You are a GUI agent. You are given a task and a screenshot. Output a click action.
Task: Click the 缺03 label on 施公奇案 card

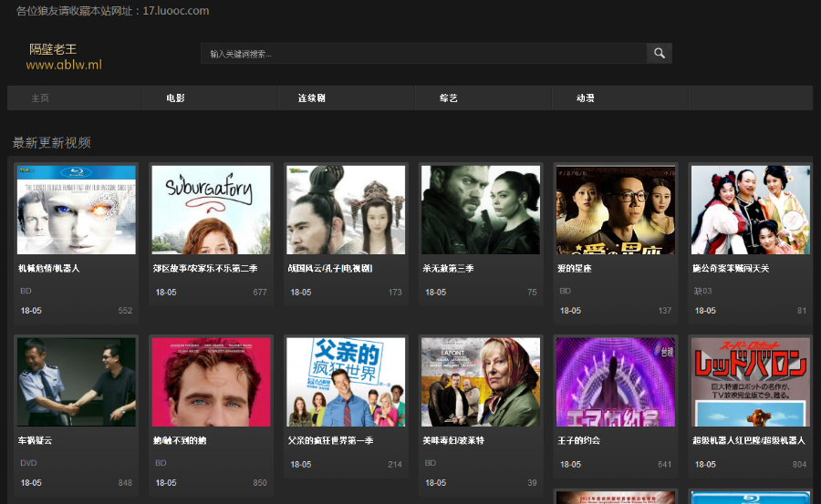point(702,291)
